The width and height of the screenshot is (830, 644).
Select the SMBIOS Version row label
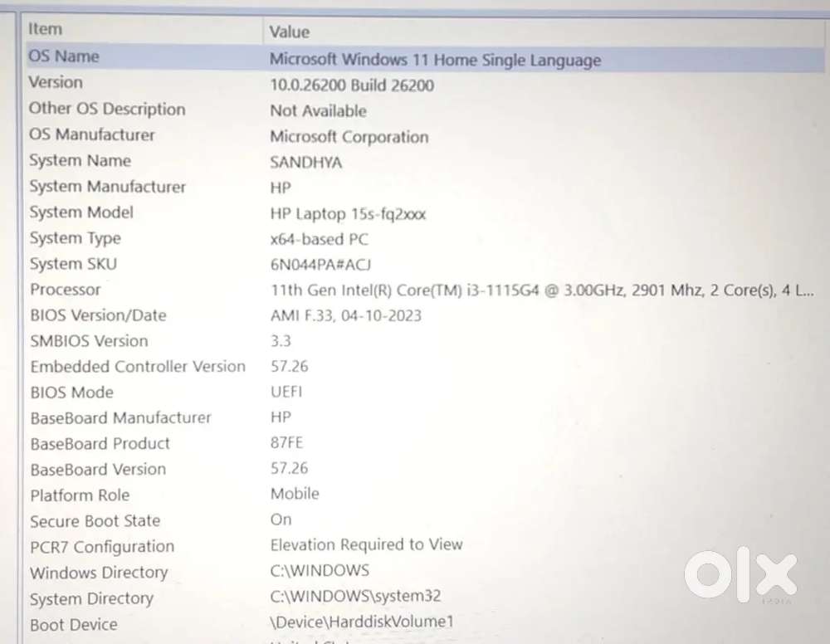click(x=89, y=341)
